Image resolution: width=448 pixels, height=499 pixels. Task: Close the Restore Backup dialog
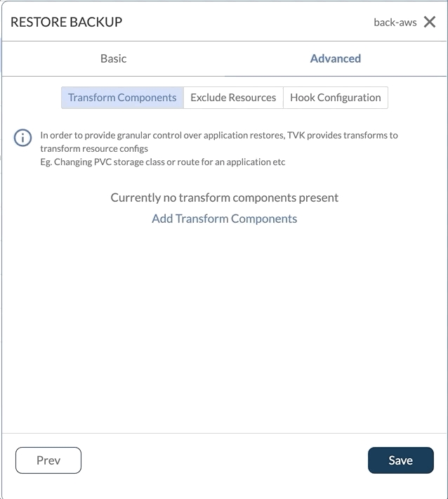tap(430, 22)
